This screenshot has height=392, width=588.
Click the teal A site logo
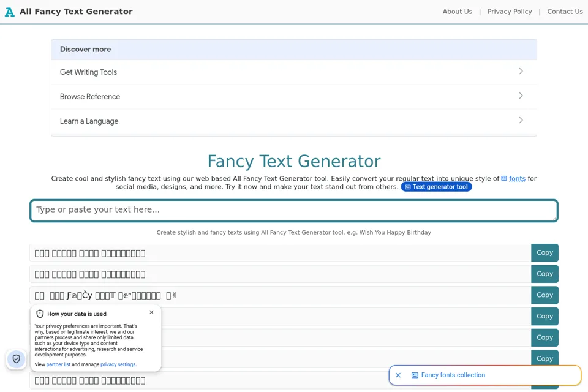(x=9, y=12)
